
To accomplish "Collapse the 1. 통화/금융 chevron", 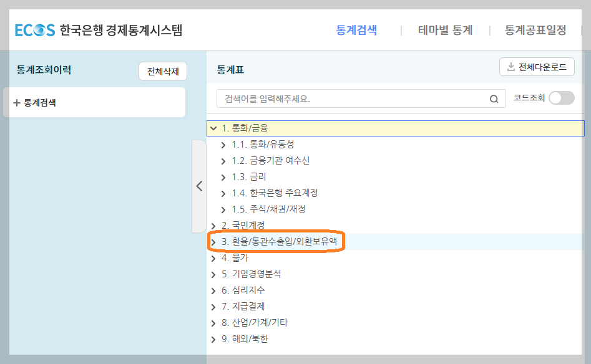I will [213, 128].
